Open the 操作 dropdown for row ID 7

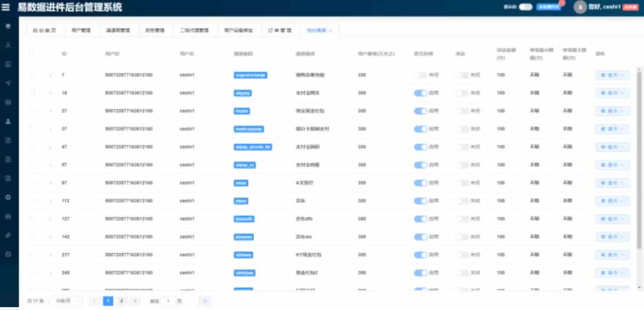(612, 75)
